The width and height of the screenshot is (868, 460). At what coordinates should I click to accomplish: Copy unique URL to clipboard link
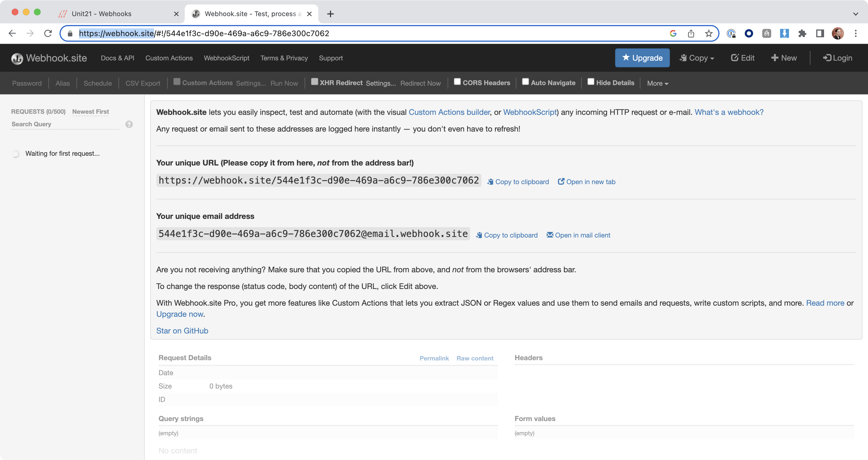[518, 182]
